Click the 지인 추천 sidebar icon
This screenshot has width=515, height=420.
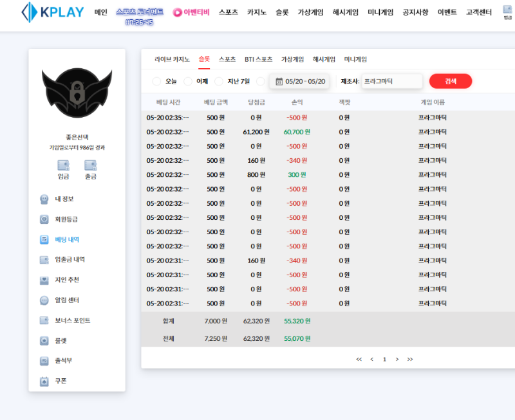coord(44,280)
